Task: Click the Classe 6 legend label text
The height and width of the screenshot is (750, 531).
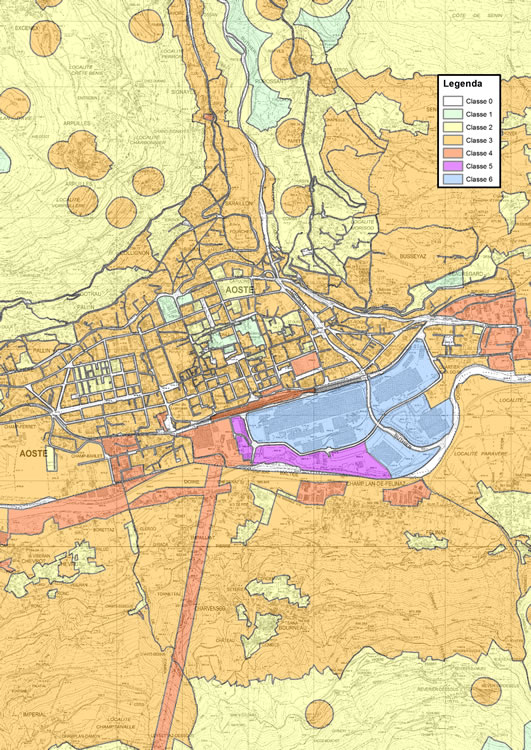Action: pos(479,179)
